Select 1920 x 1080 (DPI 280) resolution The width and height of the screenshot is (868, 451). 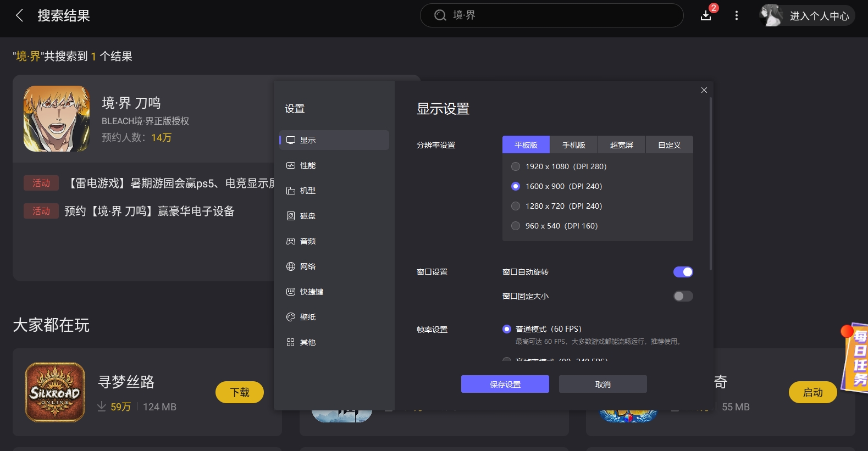click(x=559, y=166)
